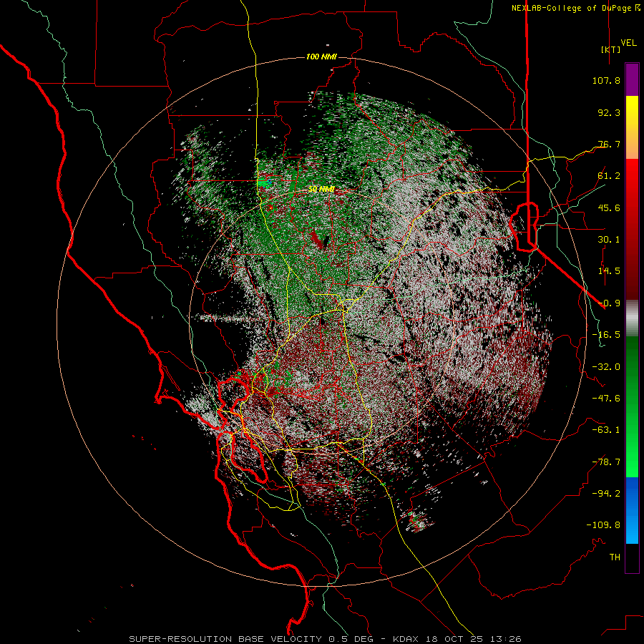Click the TH threshold label

pyautogui.click(x=615, y=557)
